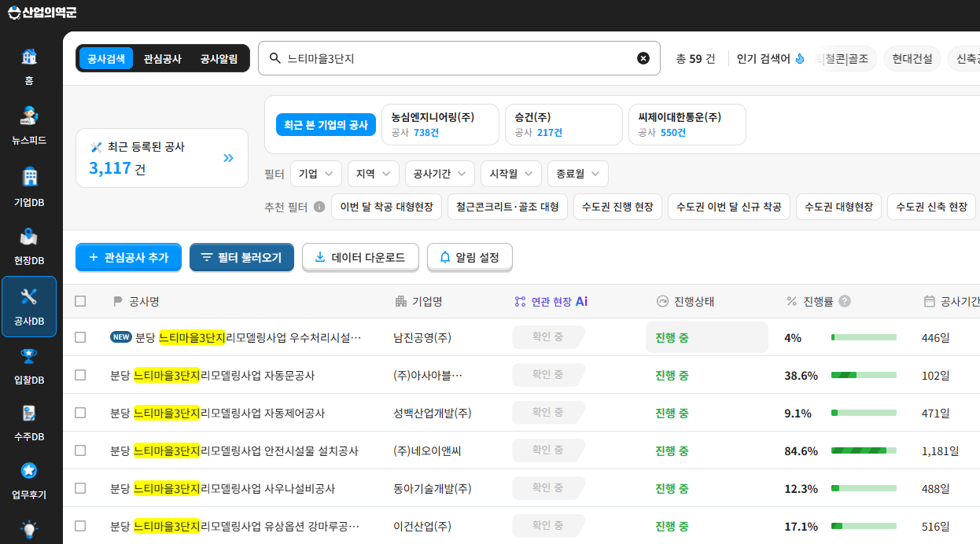Viewport: 980px width, 544px height.
Task: Select 수도권 진행 현장 recommended filter
Action: [617, 207]
